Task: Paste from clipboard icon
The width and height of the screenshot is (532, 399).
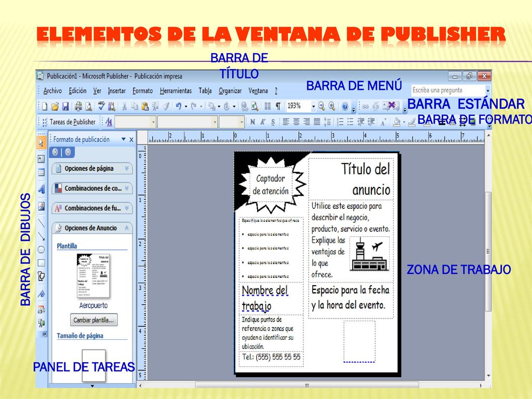Action: [x=145, y=107]
